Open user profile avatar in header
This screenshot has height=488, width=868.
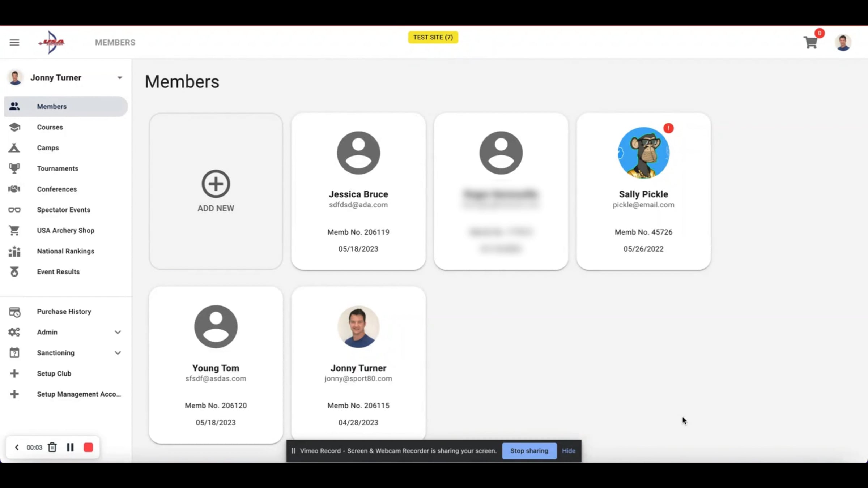point(843,43)
